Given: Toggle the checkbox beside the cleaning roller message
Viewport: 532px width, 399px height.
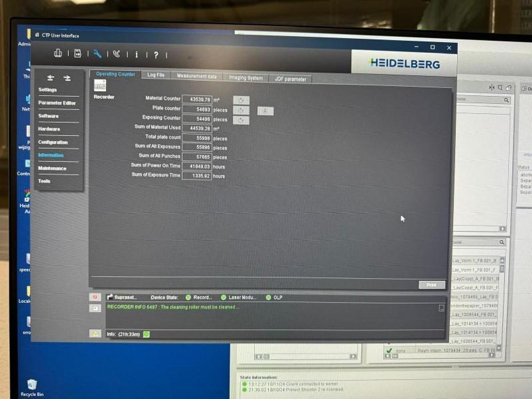Looking at the screenshot, I should pyautogui.click(x=441, y=308).
